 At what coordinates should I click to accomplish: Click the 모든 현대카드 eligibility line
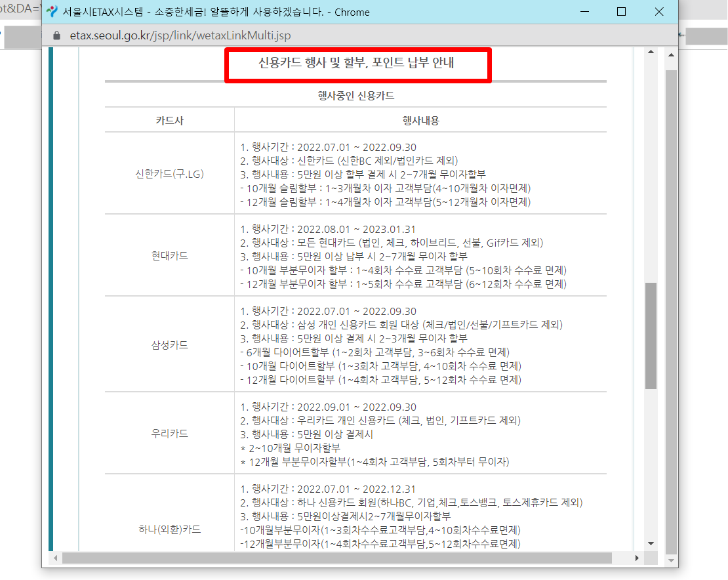click(392, 242)
